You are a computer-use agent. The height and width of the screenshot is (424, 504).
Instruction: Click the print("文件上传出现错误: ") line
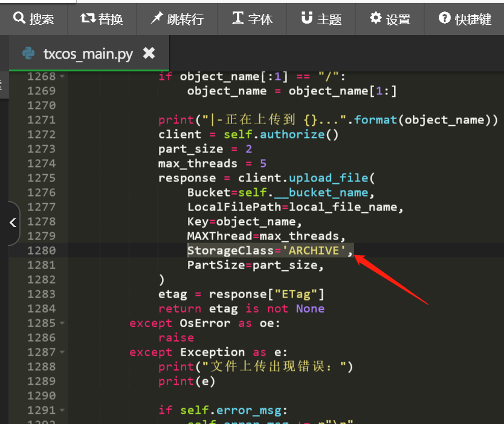click(256, 367)
